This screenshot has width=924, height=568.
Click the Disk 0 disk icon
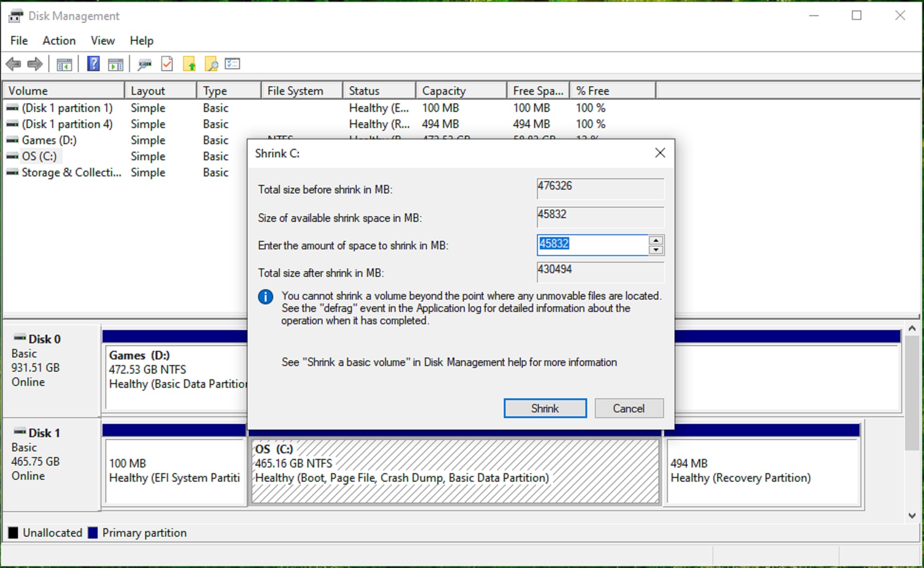pyautogui.click(x=19, y=338)
